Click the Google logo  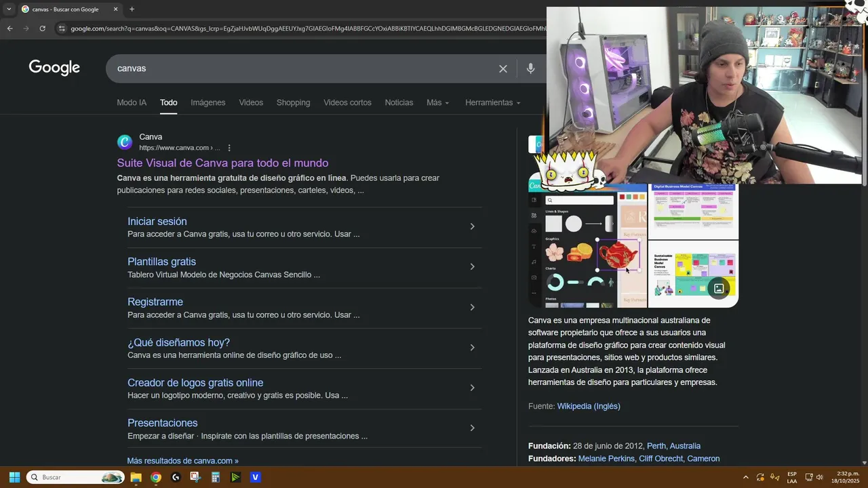click(54, 68)
